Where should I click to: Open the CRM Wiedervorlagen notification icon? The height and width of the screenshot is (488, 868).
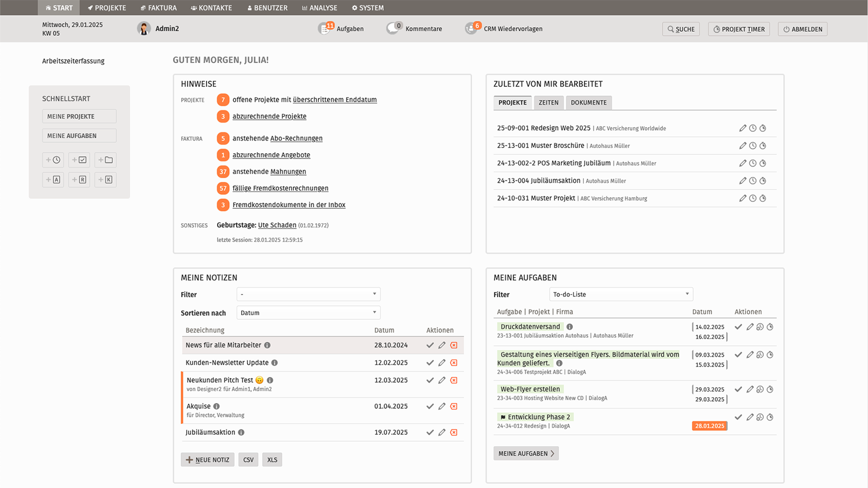[472, 28]
